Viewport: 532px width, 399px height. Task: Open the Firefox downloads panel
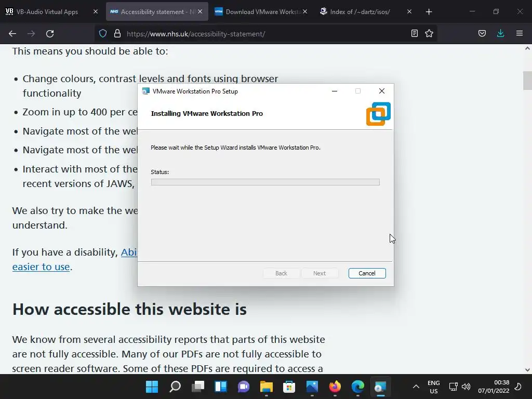click(x=500, y=34)
